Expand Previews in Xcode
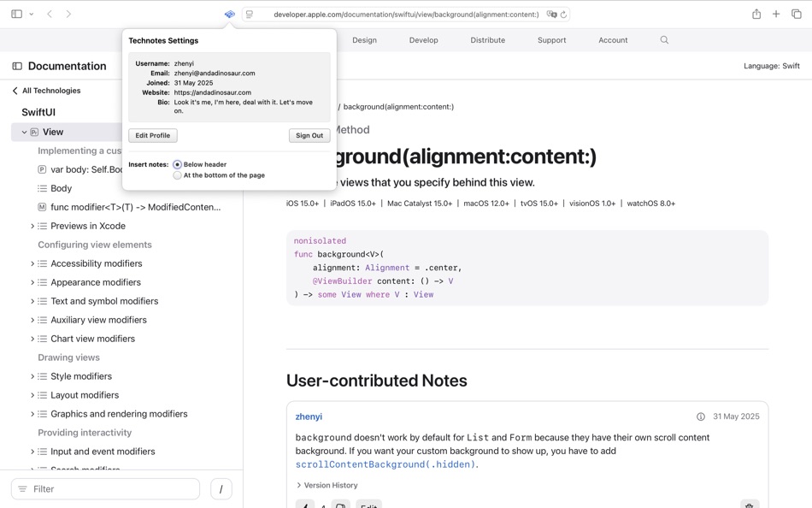The width and height of the screenshot is (812, 508). 32,226
